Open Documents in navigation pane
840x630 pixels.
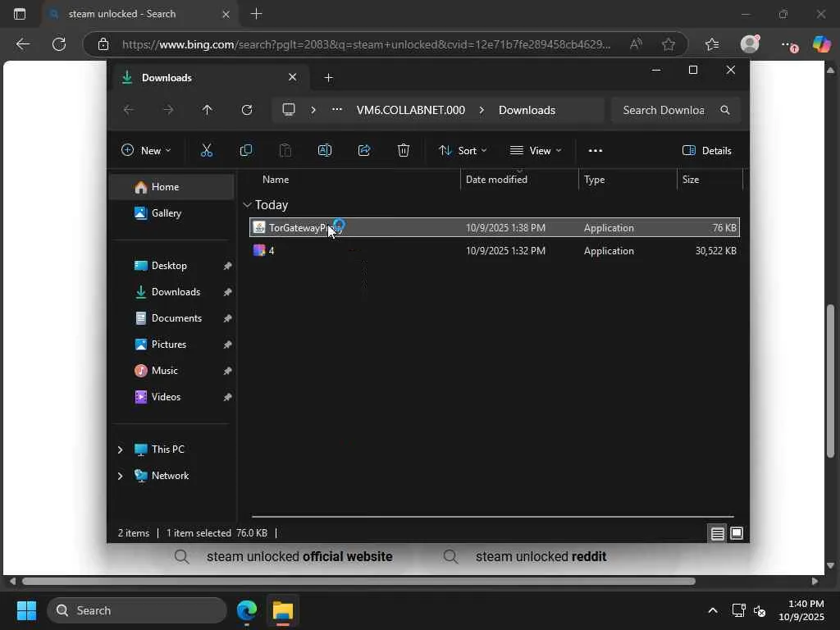point(171,318)
